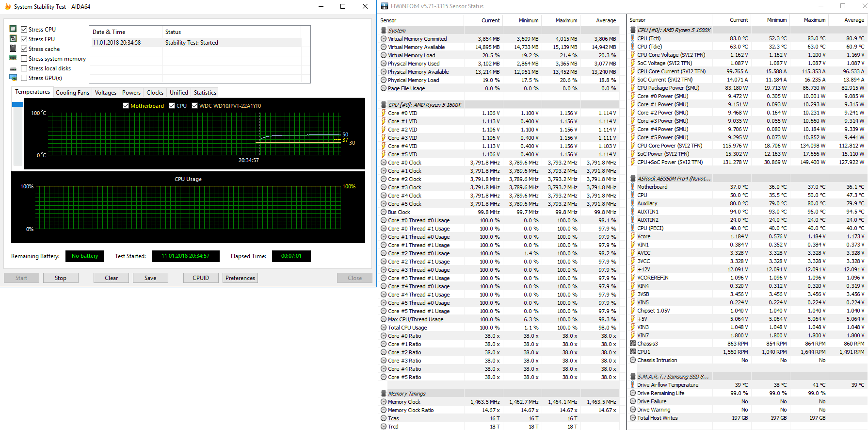Click the Save button
Screen dimensions: 868x430
click(150, 278)
